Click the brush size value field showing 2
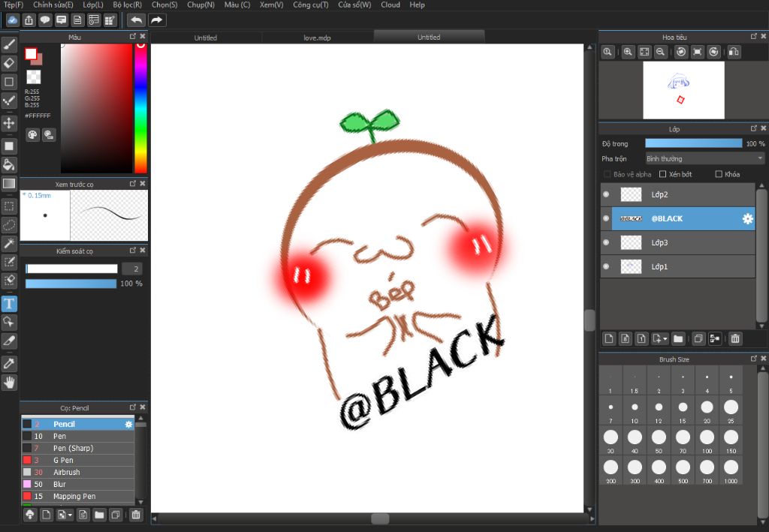The width and height of the screenshot is (769, 532). [132, 269]
